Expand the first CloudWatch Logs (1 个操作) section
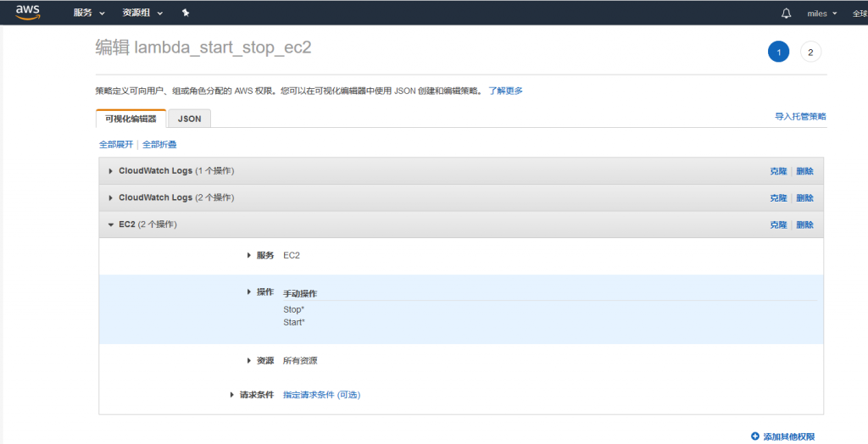Viewport: 868px width, 444px height. pos(110,171)
